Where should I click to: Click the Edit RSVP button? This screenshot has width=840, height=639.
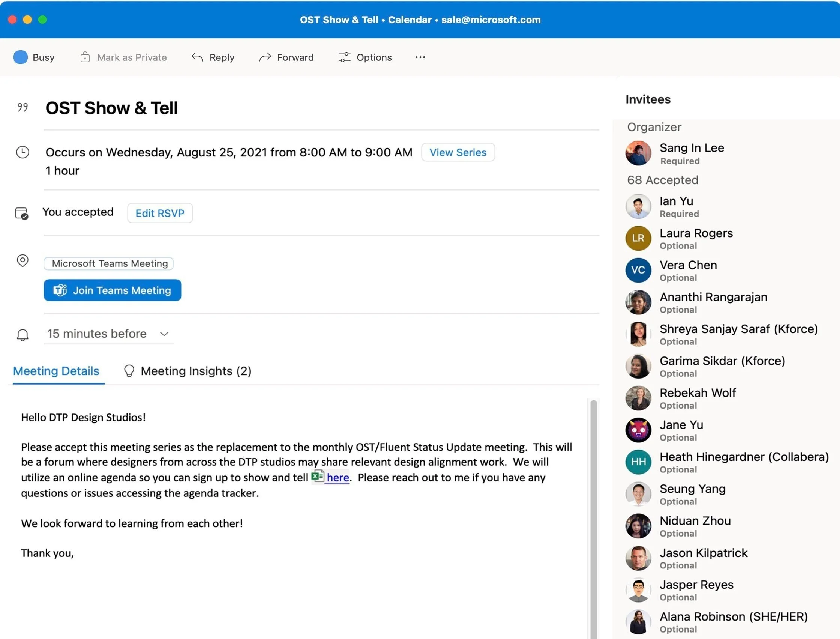pos(160,213)
